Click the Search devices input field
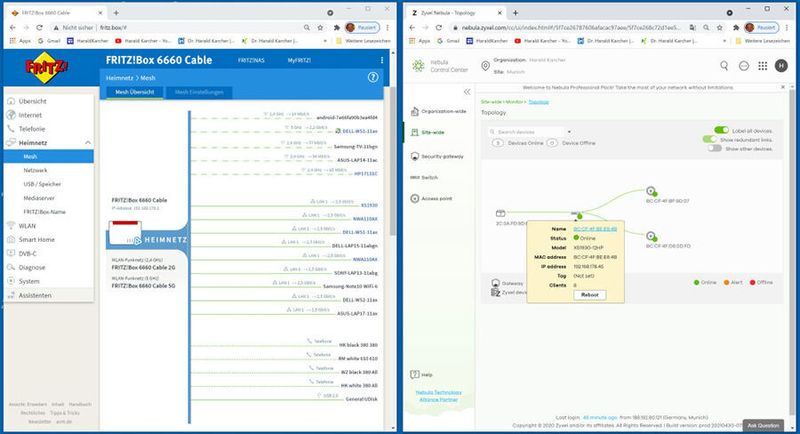This screenshot has width=800, height=434. (x=527, y=132)
